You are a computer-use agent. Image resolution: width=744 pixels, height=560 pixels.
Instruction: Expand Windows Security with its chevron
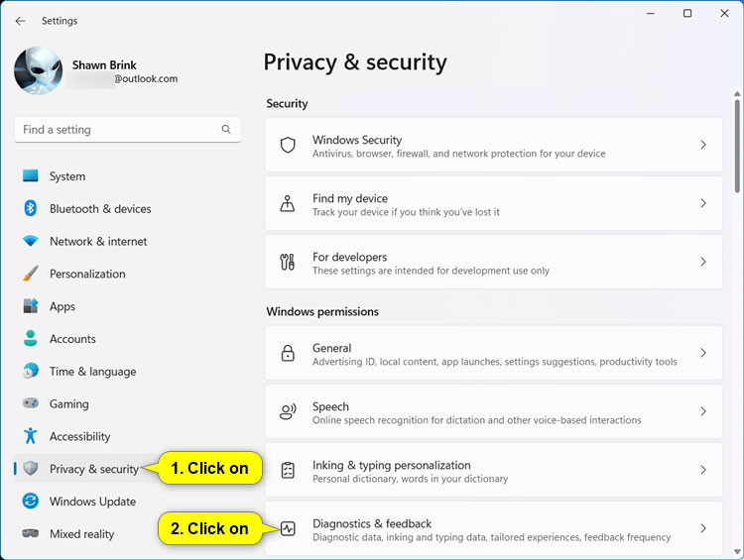(703, 146)
